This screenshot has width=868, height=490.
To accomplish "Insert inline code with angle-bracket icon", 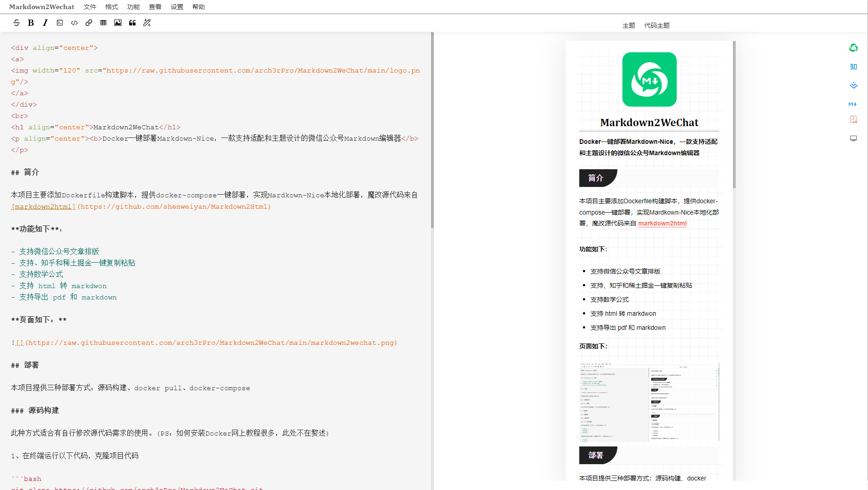I will point(74,23).
